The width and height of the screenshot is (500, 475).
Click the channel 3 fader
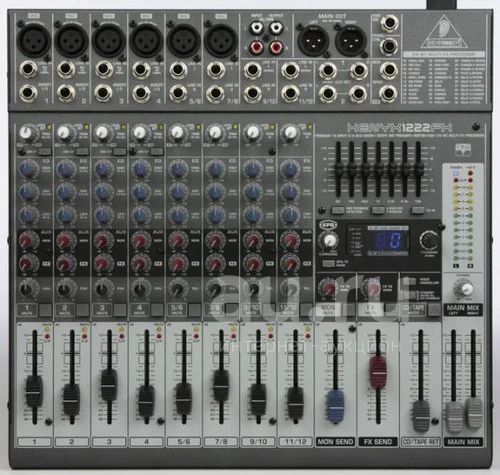coord(109,384)
